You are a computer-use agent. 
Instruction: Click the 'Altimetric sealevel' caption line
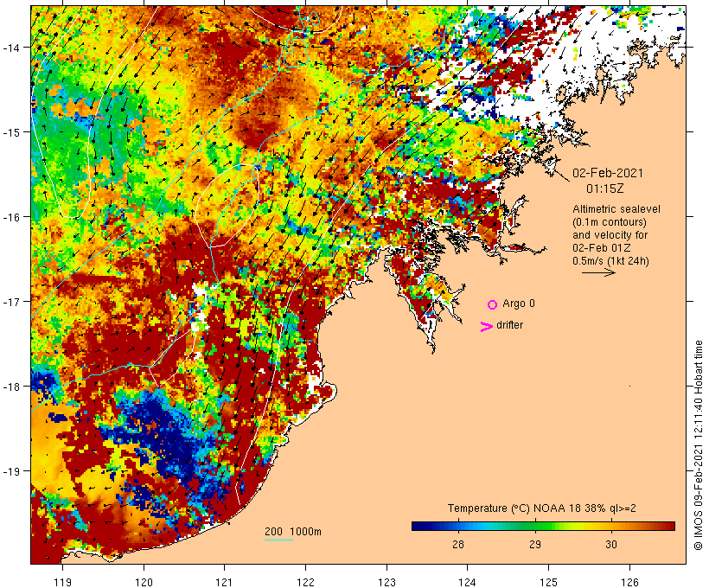pyautogui.click(x=616, y=209)
